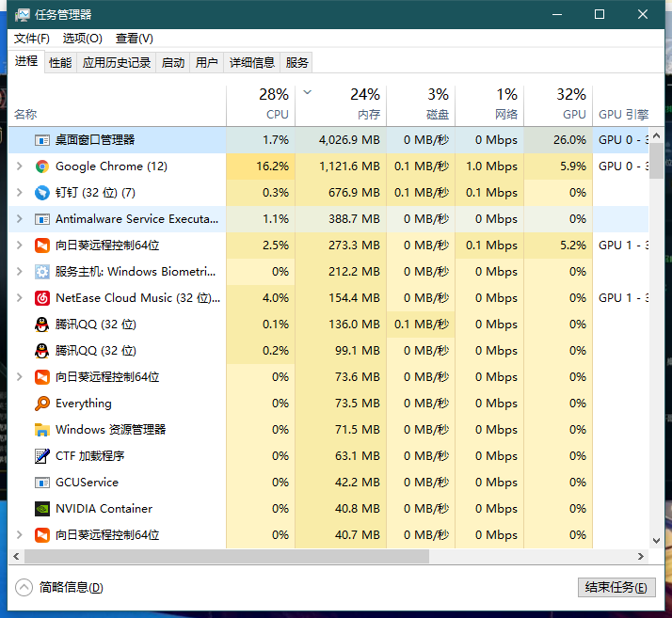
Task: Click the 结束任务(E) button
Action: click(x=616, y=587)
